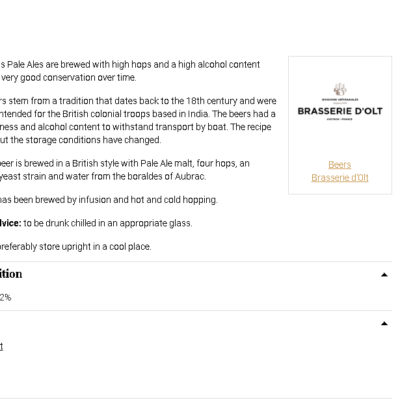Click the 'Boissons Artisanales' tagline under emblem
Screen dimensions: 400x400
340,99
